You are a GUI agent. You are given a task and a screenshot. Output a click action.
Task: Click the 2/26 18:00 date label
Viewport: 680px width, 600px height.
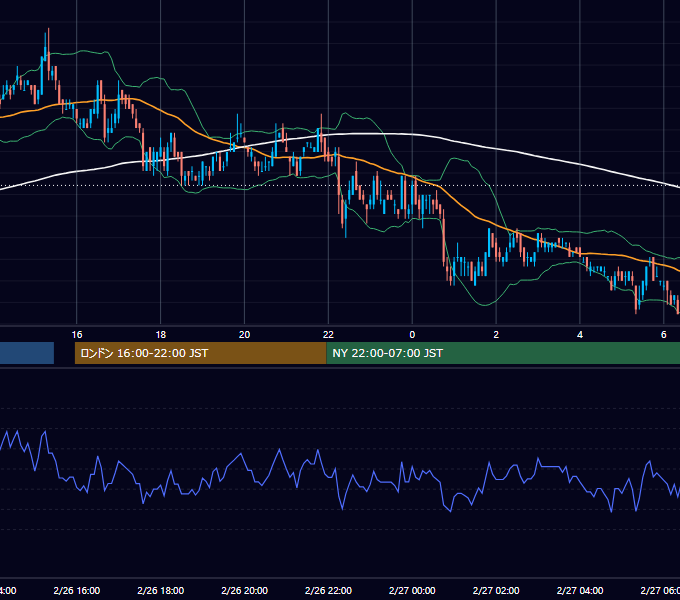160,590
